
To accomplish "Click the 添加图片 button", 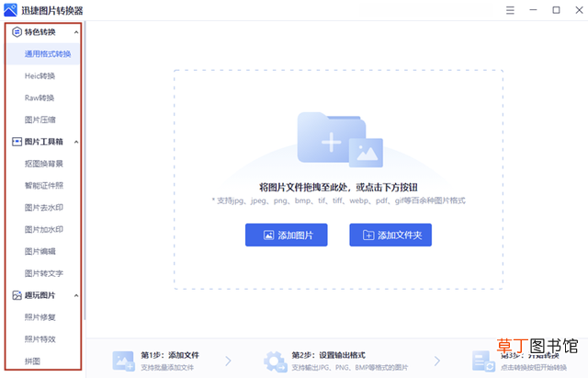I will [286, 235].
